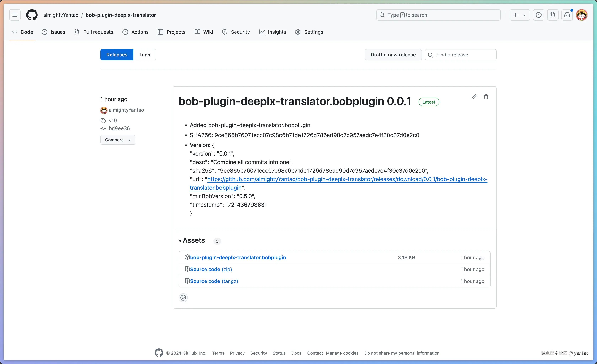The width and height of the screenshot is (597, 364).
Task: Download bob-plugin-deeplx-translator.bobplugin asset
Action: tap(238, 257)
